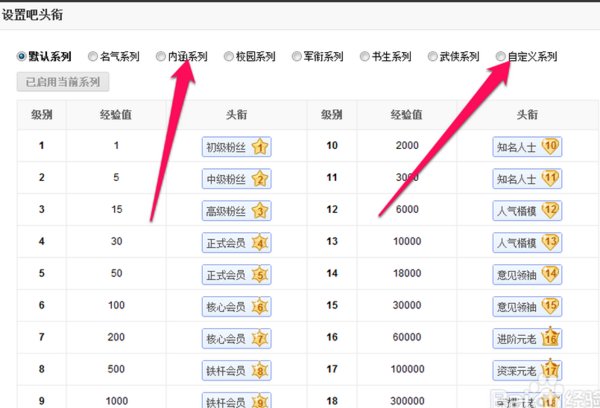The image size is (600, 408).
Task: Click experience value 15 for level 3
Action: coord(117,209)
